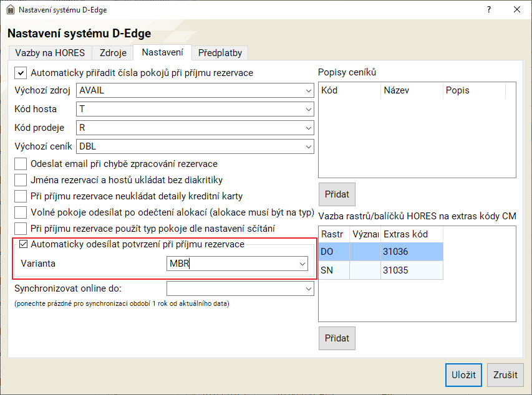Open the Předplatby tab

(x=220, y=53)
